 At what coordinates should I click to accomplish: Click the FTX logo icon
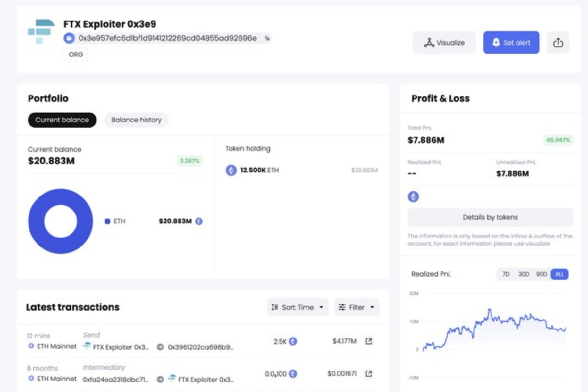click(41, 31)
